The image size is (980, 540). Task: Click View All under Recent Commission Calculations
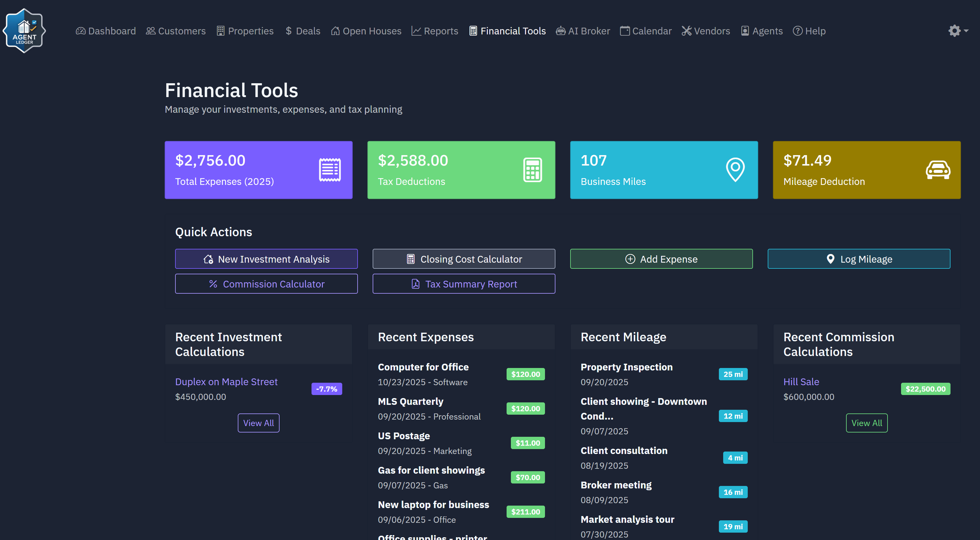(x=867, y=422)
